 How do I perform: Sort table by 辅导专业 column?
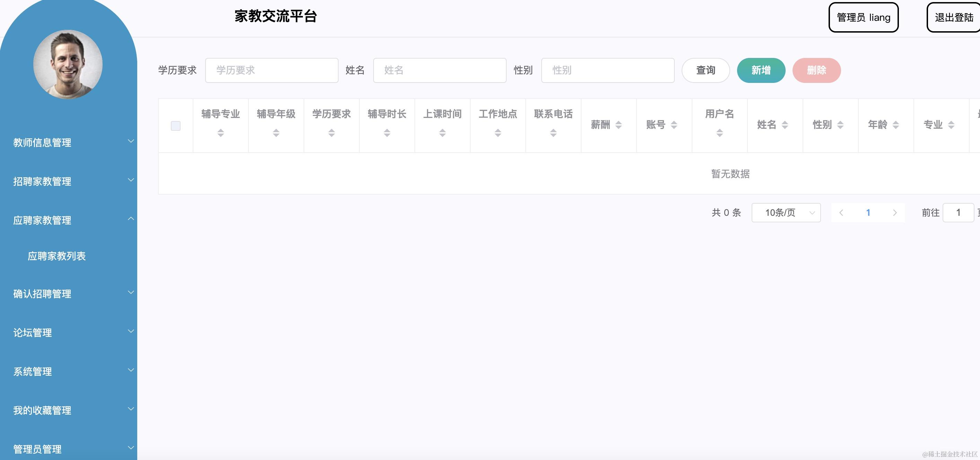(221, 133)
